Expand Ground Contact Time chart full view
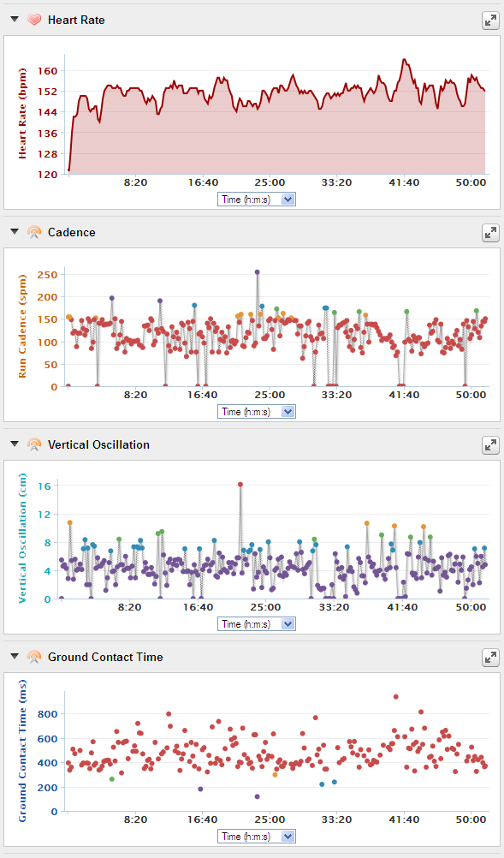 [x=490, y=657]
